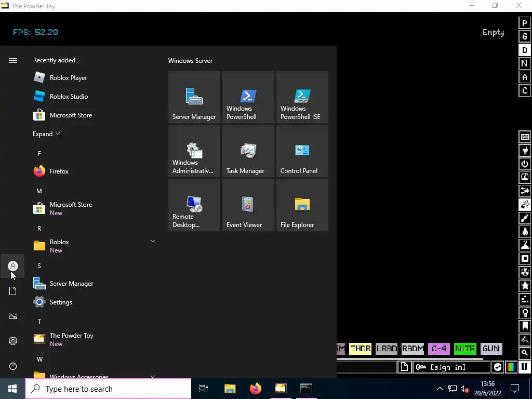Click the highlighted D display mode button
The height and width of the screenshot is (399, 532).
point(525,50)
